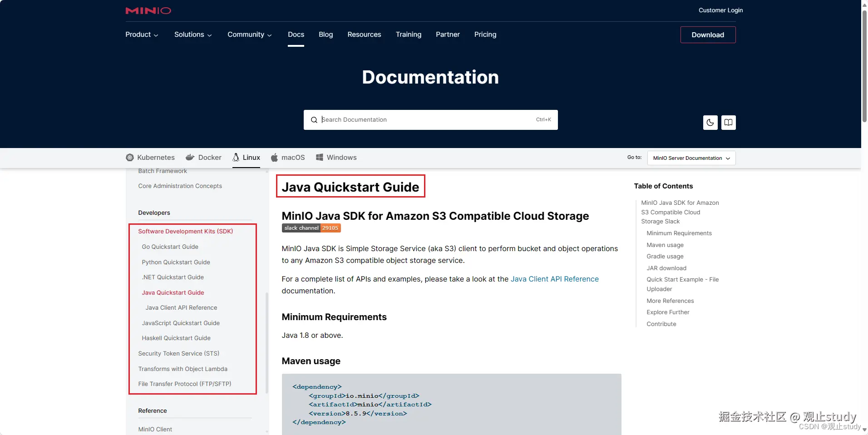This screenshot has width=868, height=435.
Task: Open Go Quickstart Guide
Action: point(170,247)
